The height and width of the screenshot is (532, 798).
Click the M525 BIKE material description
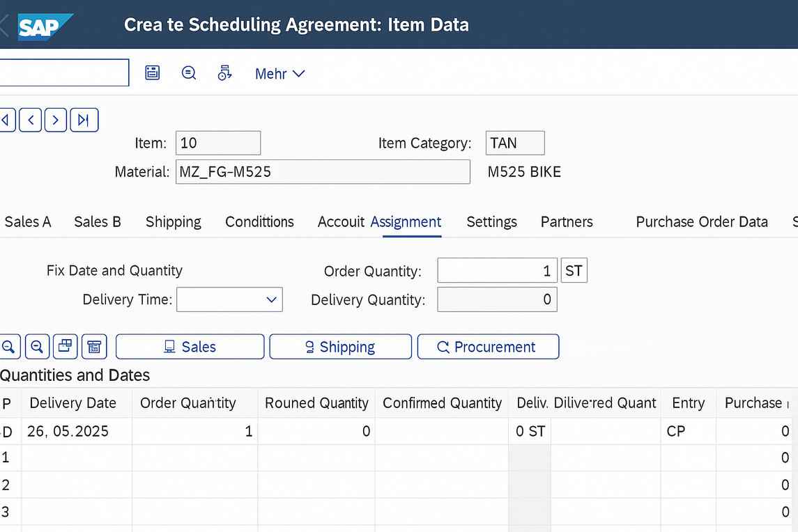[x=524, y=172]
